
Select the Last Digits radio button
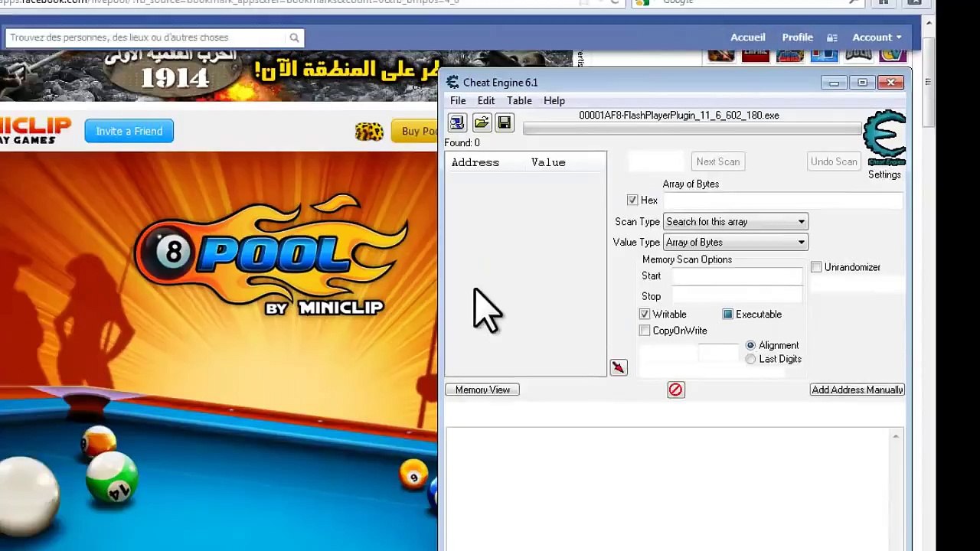(x=750, y=359)
